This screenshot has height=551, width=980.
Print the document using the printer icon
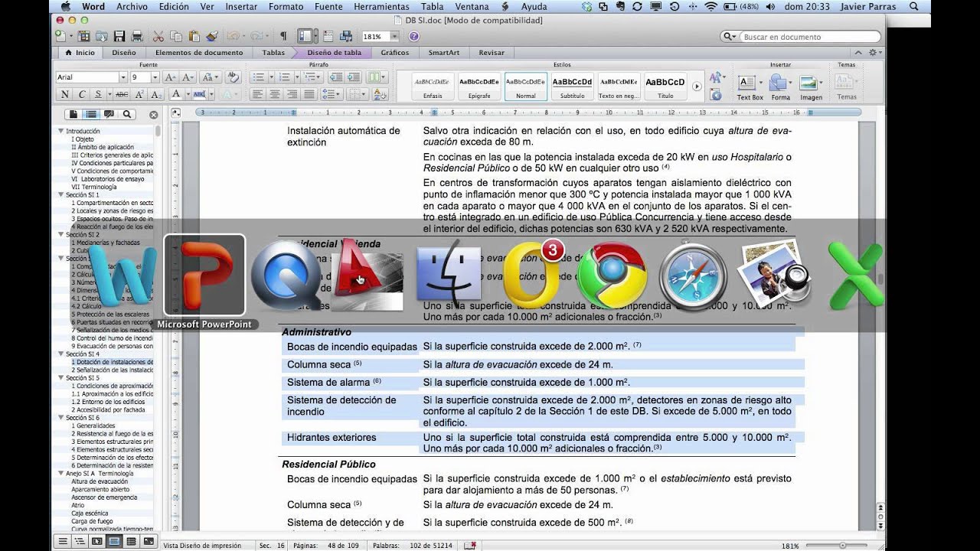click(137, 36)
